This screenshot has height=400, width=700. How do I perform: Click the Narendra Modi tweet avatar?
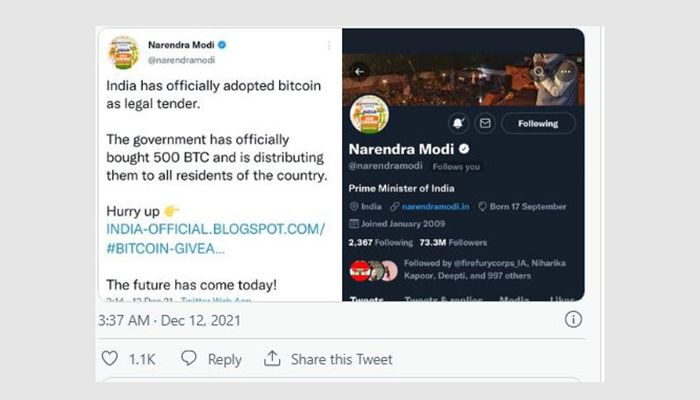(x=124, y=53)
